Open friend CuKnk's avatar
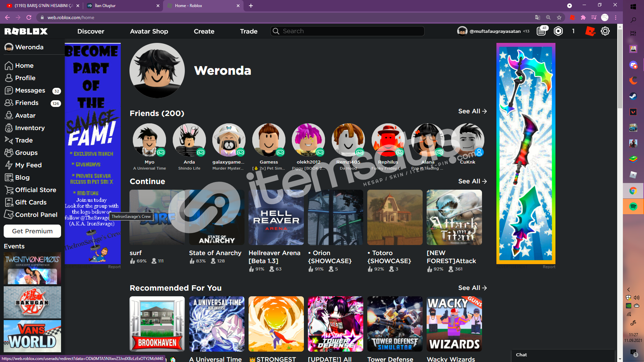Viewport: 644px width, 362px height. [x=468, y=140]
